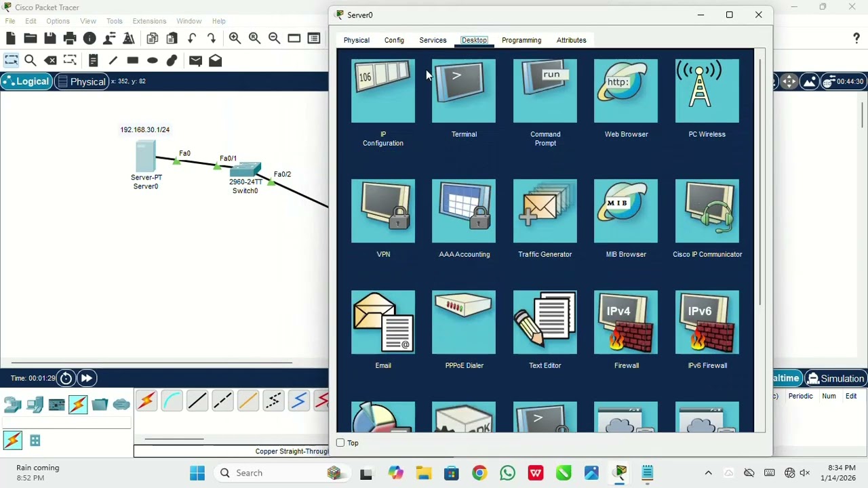Screen dimensions: 868x488
Task: Pick the Copper Straight-Through solid black cable
Action: (197, 401)
